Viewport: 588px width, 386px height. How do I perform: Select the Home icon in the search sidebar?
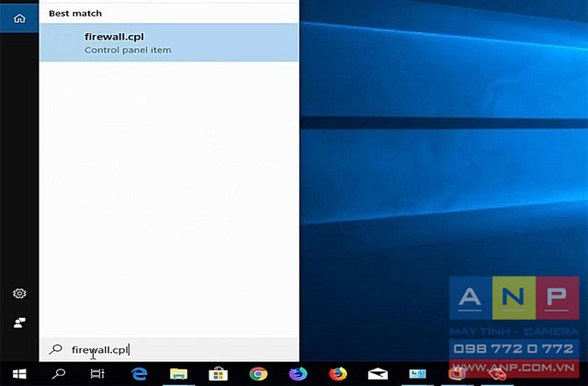coord(19,18)
